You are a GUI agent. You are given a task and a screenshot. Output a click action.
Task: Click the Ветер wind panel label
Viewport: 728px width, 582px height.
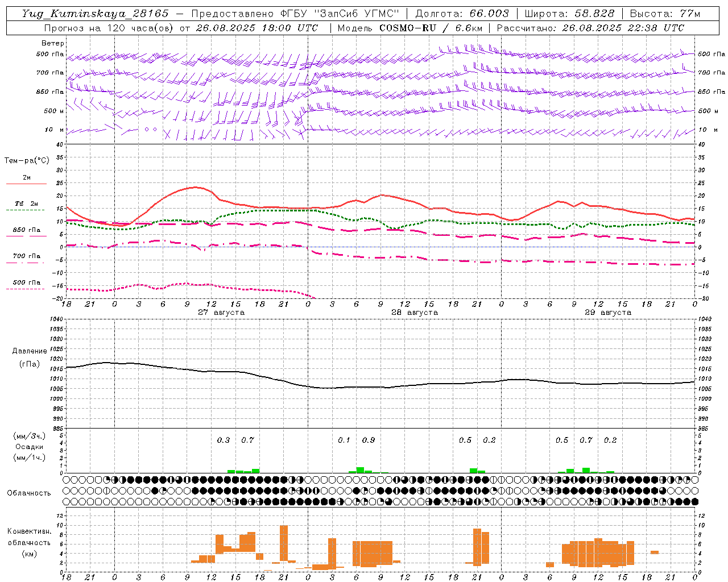coord(53,43)
